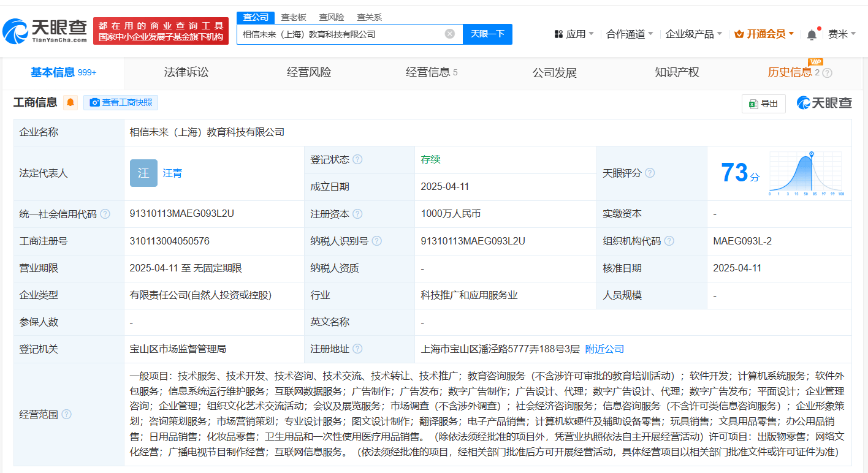This screenshot has height=473, width=868.
Task: Expand the 企业级产品 dropdown
Action: 694,34
